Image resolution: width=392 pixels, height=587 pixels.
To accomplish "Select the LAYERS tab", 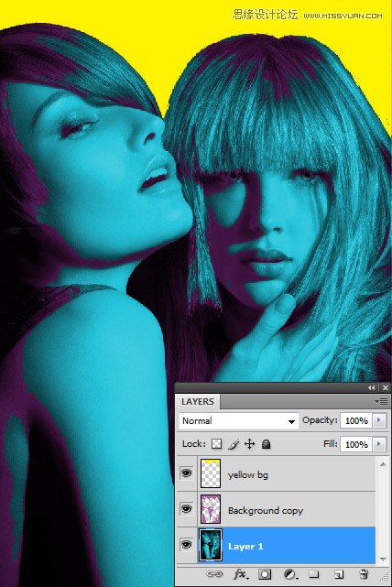I will [x=198, y=402].
